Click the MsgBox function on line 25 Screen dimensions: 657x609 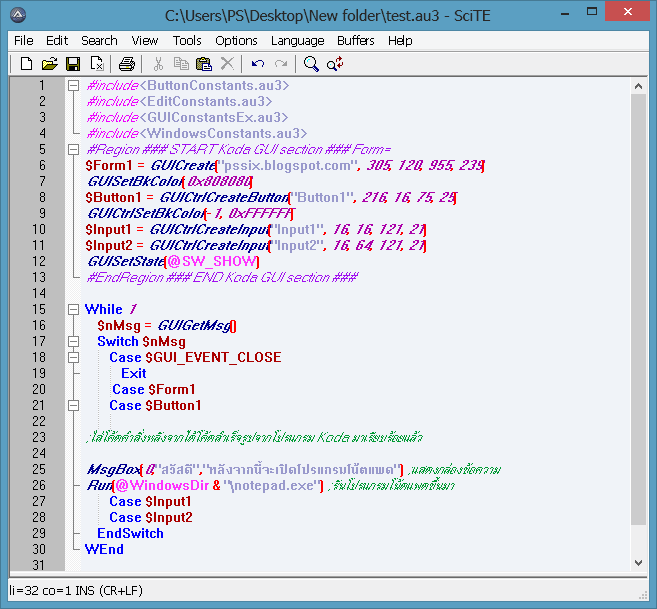tap(113, 469)
